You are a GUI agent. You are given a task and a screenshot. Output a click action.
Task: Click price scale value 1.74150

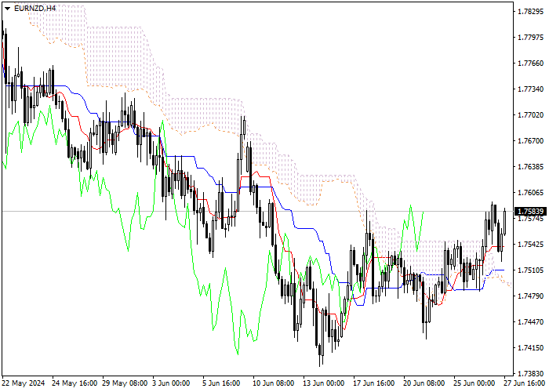click(x=531, y=348)
